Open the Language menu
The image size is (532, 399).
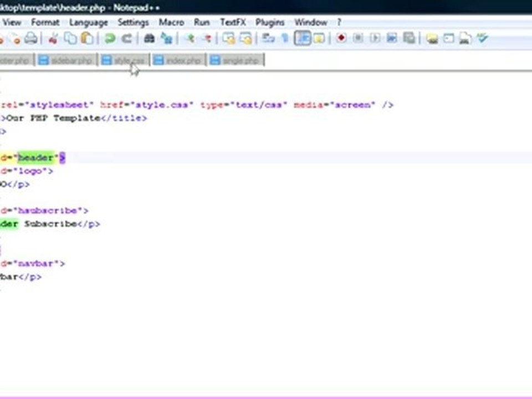(x=89, y=22)
